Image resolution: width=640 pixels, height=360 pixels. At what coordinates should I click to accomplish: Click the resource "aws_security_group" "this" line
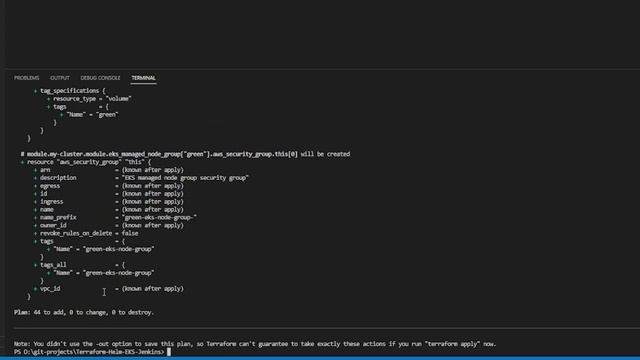[x=86, y=162]
